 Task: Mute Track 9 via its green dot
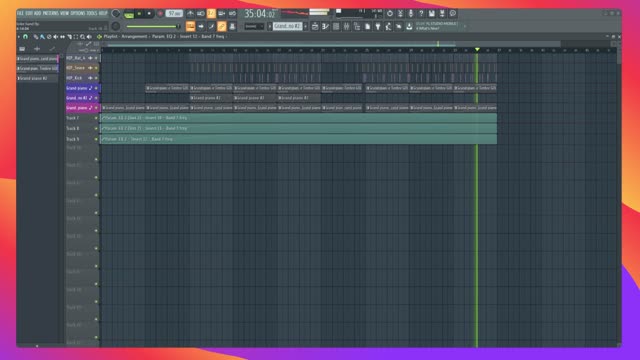(96, 139)
